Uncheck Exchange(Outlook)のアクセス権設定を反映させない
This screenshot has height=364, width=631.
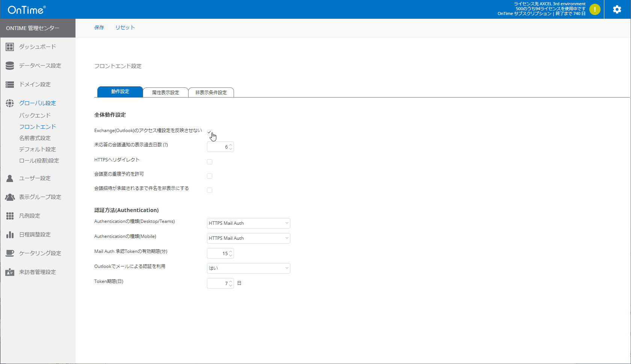(209, 132)
